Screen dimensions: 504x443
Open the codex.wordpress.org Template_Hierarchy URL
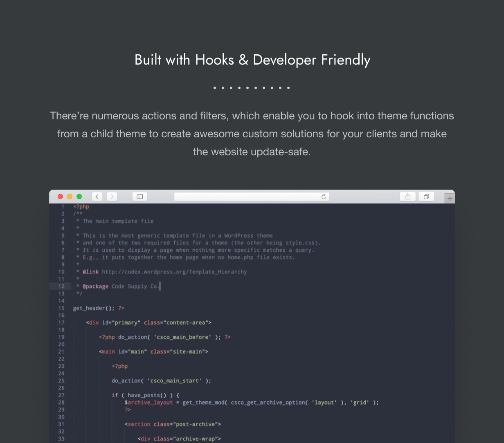[x=174, y=272]
